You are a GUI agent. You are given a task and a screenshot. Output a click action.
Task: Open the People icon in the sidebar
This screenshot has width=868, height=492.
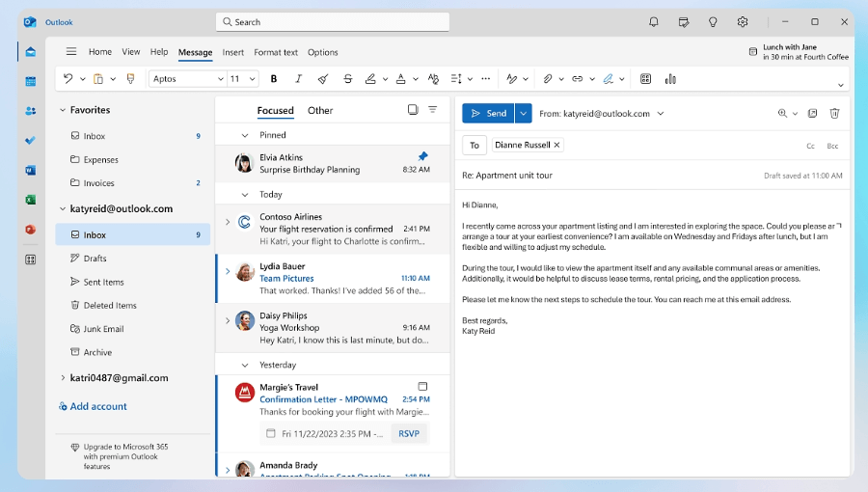tap(31, 111)
